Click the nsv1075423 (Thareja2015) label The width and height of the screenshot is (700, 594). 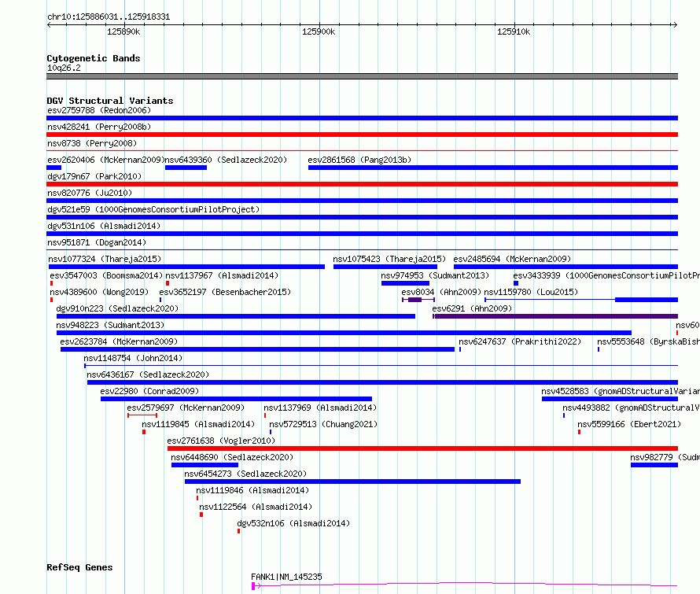[x=389, y=259]
